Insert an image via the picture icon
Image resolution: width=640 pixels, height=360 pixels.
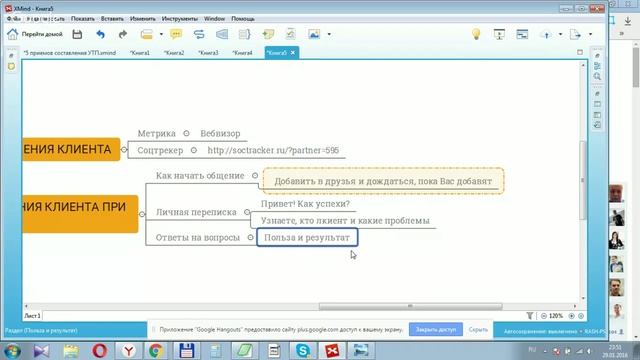[314, 34]
